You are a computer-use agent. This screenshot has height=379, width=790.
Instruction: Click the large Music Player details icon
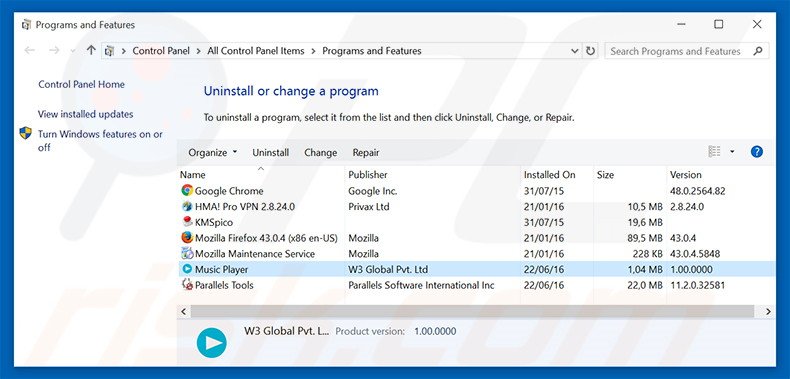[212, 343]
